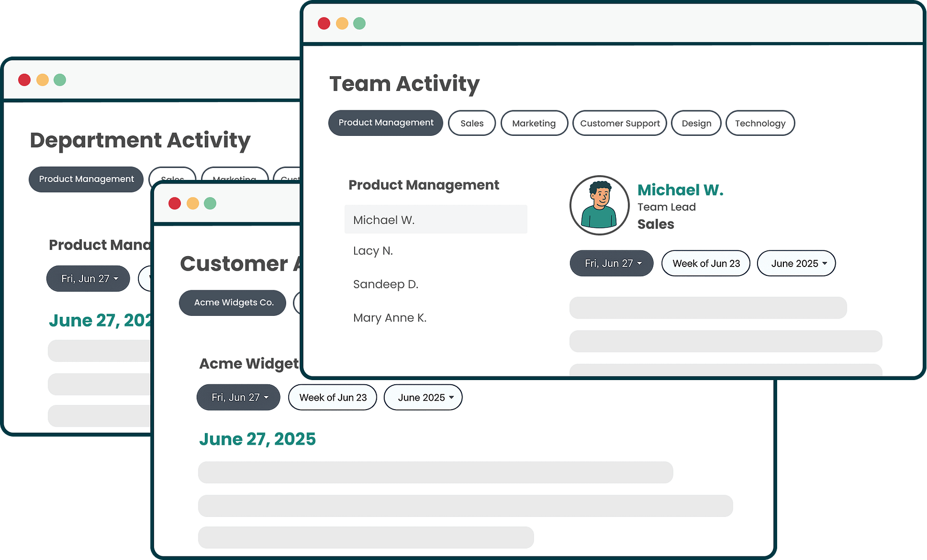Open June 2025 dropdown in Team Activity
Screen dimensions: 927x560
[796, 263]
